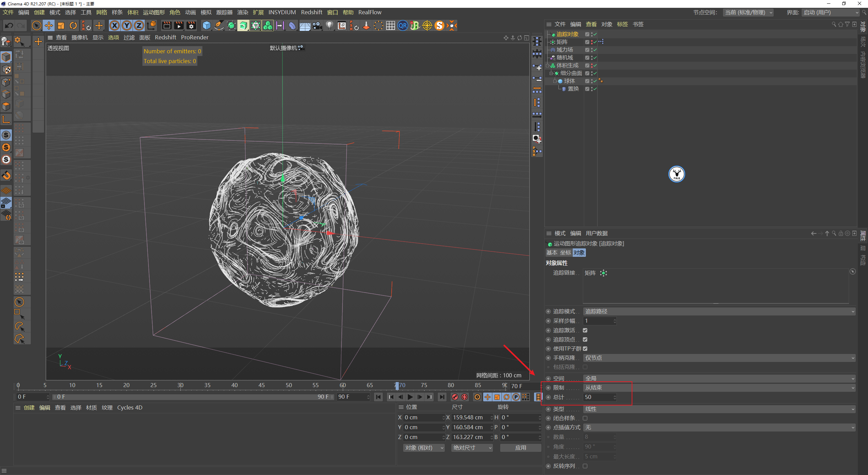The width and height of the screenshot is (868, 475).
Task: Switch to the 坐标 attribute tab
Action: (565, 252)
